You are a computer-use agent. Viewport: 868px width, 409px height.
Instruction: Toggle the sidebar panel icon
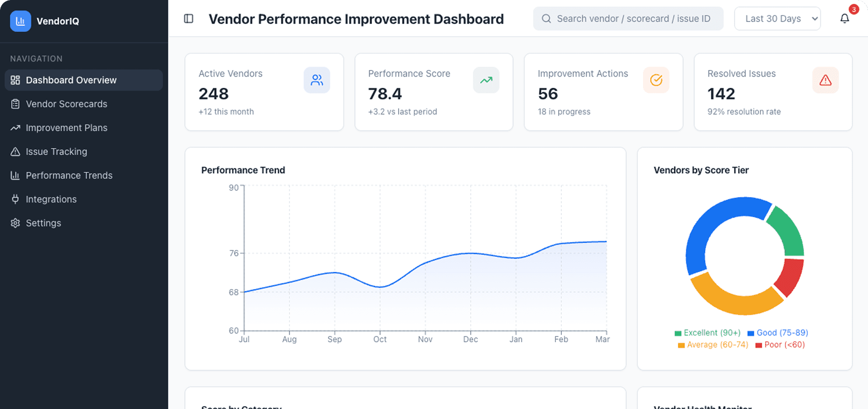click(x=189, y=19)
